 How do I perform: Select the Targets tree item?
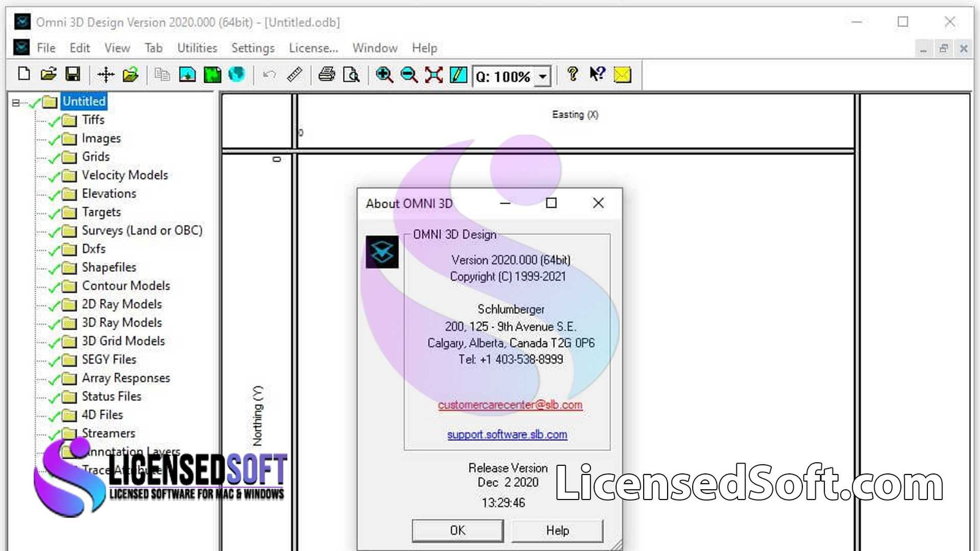(x=101, y=212)
